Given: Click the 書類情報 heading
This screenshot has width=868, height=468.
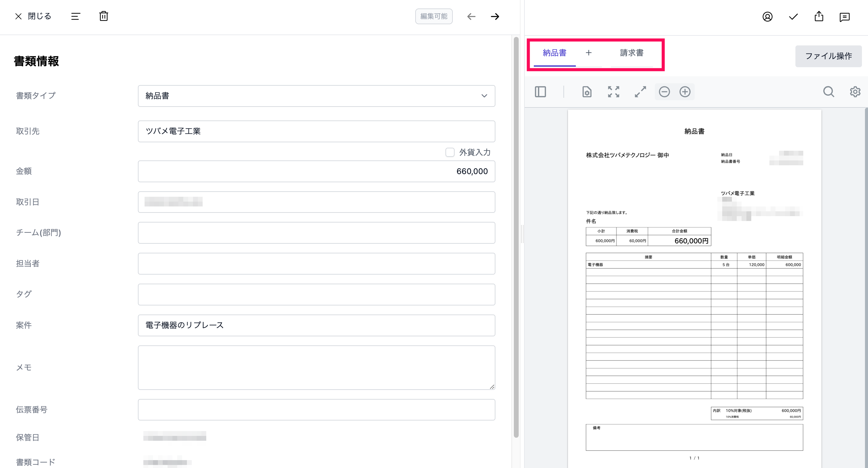Looking at the screenshot, I should pyautogui.click(x=36, y=61).
